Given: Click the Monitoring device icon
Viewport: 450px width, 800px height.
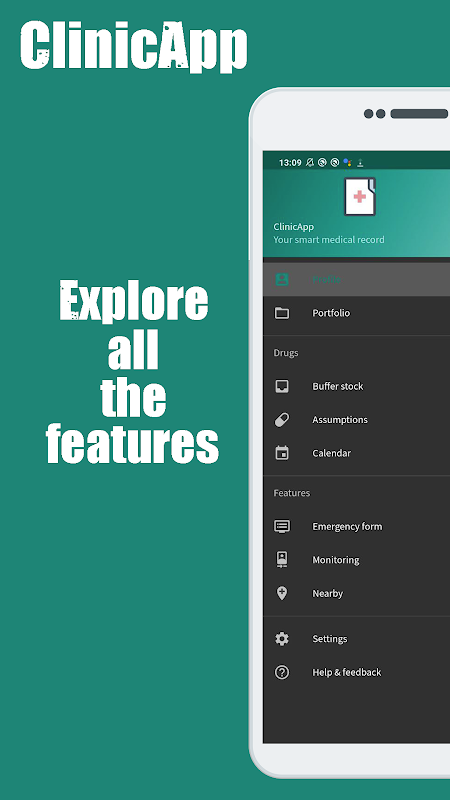Looking at the screenshot, I should (x=282, y=560).
